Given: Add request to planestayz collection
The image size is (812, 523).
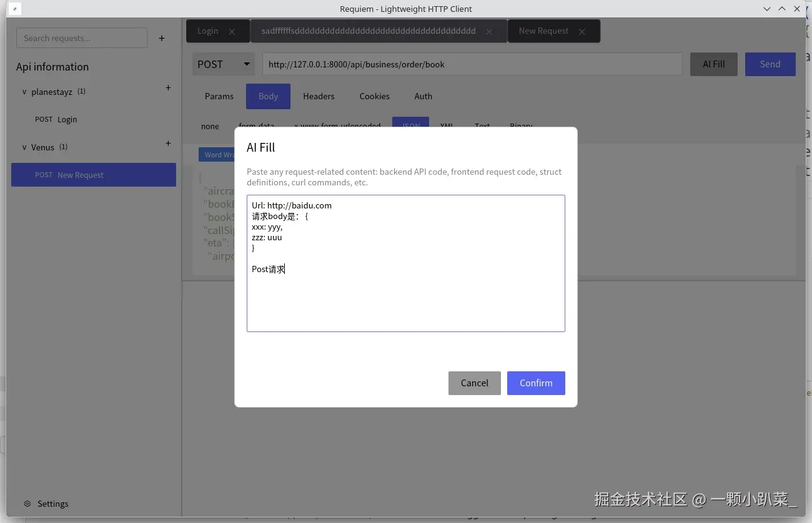Looking at the screenshot, I should pos(168,88).
